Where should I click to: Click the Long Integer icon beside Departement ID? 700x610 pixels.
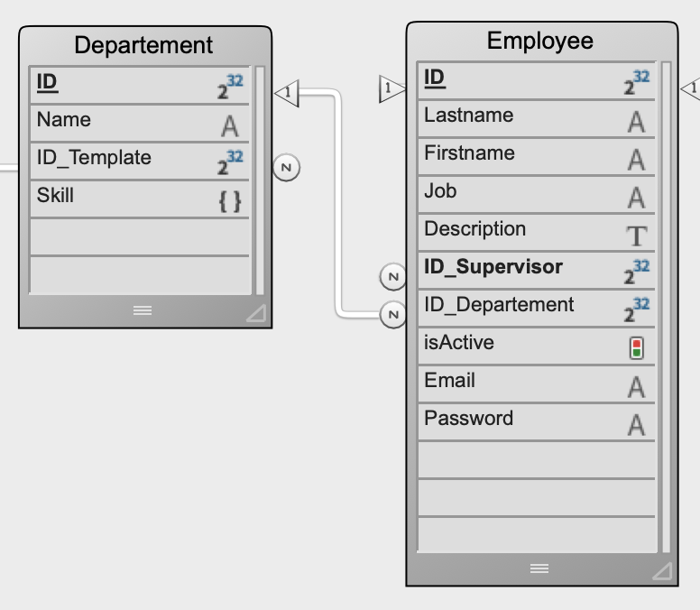[x=230, y=87]
